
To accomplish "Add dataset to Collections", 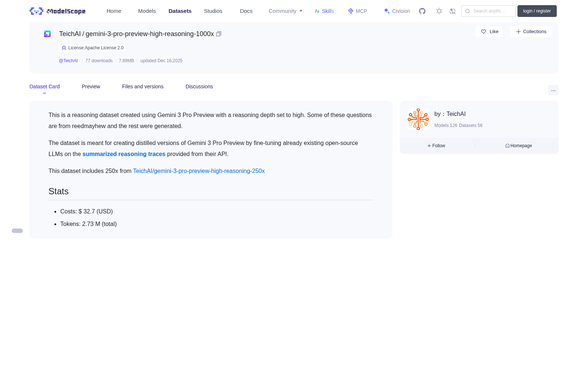I will (531, 32).
